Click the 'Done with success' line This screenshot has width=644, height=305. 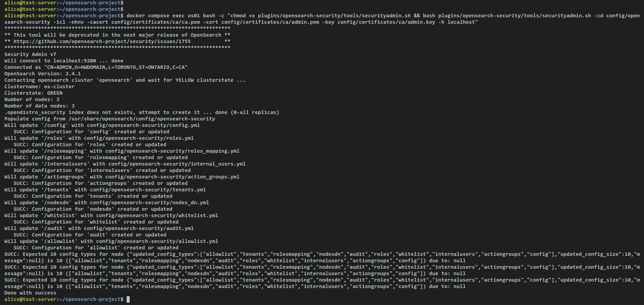click(x=30, y=293)
